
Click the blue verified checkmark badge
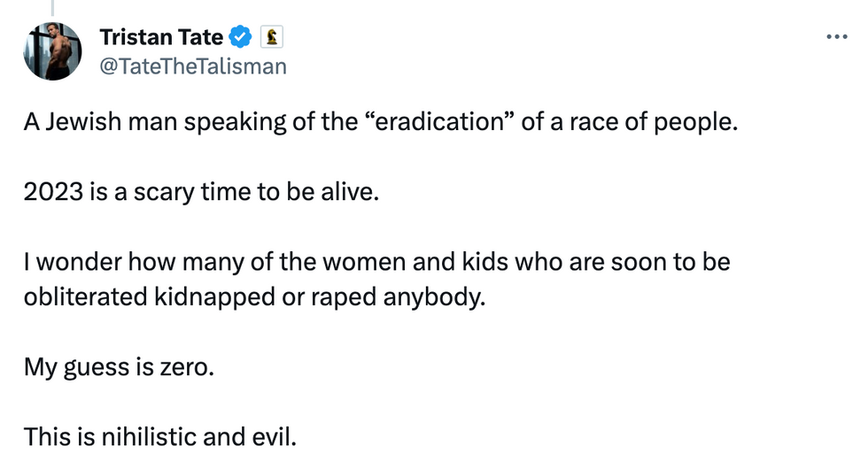coord(240,38)
